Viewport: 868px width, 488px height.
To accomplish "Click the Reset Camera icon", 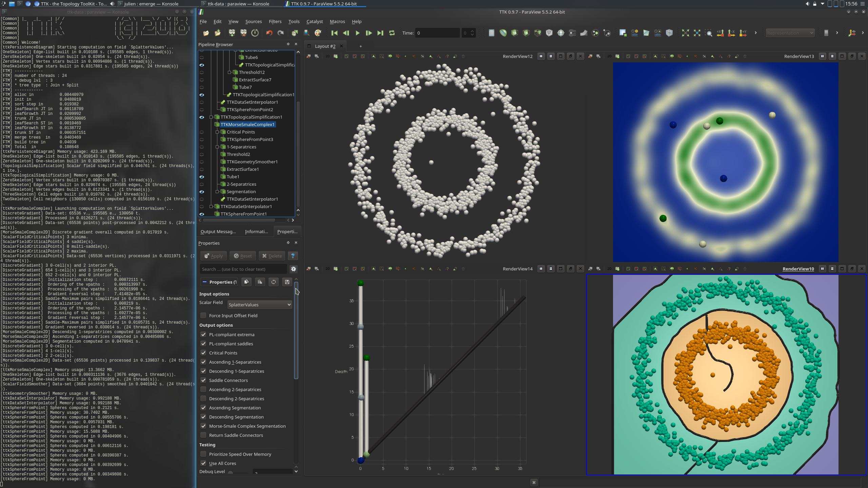I will coord(685,33).
